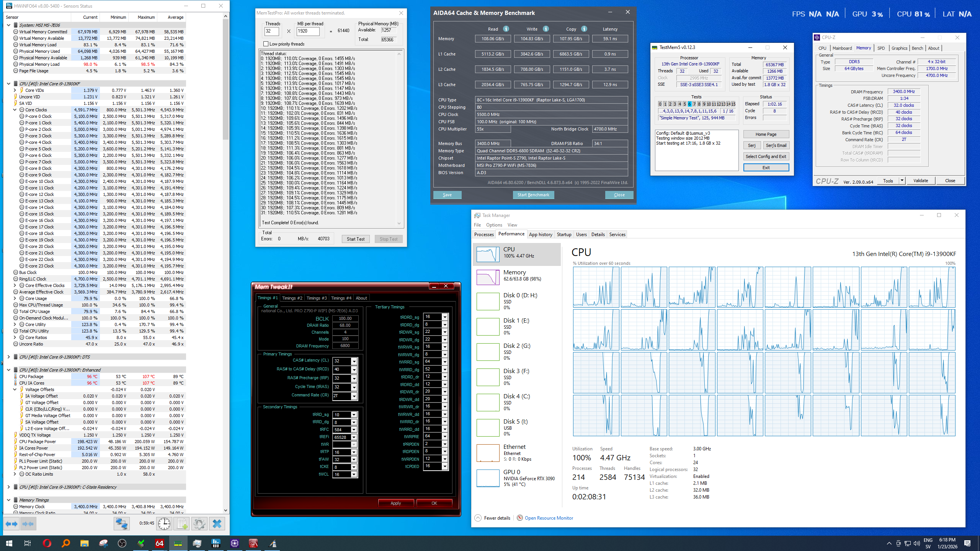Viewport: 980px width, 551px height.
Task: Reset the HWiNFO sensor clock timer
Action: pyautogui.click(x=164, y=523)
